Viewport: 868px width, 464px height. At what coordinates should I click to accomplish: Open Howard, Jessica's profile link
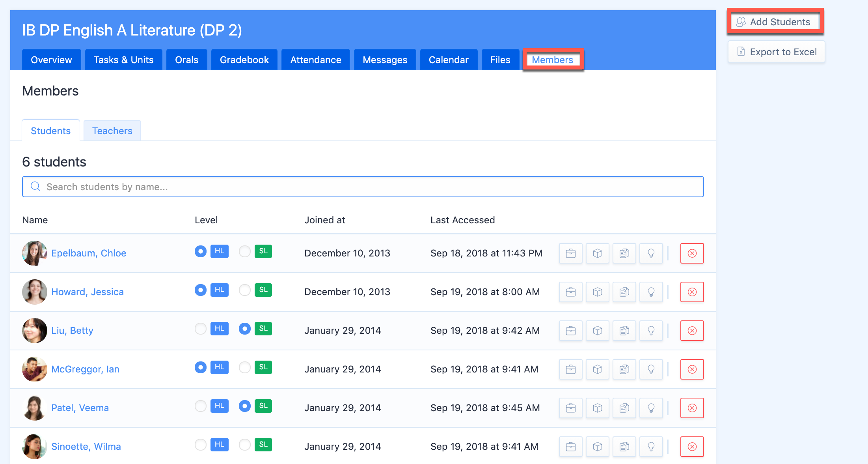click(88, 292)
